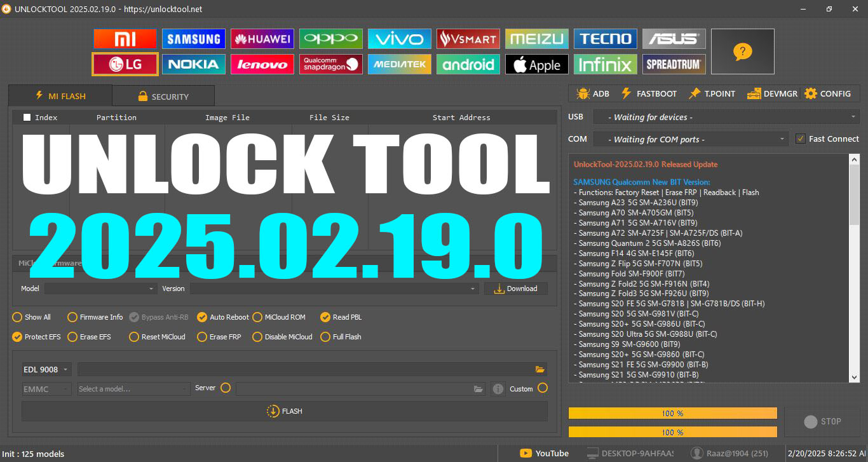Select the Samsung brand icon
868x462 pixels.
(194, 39)
